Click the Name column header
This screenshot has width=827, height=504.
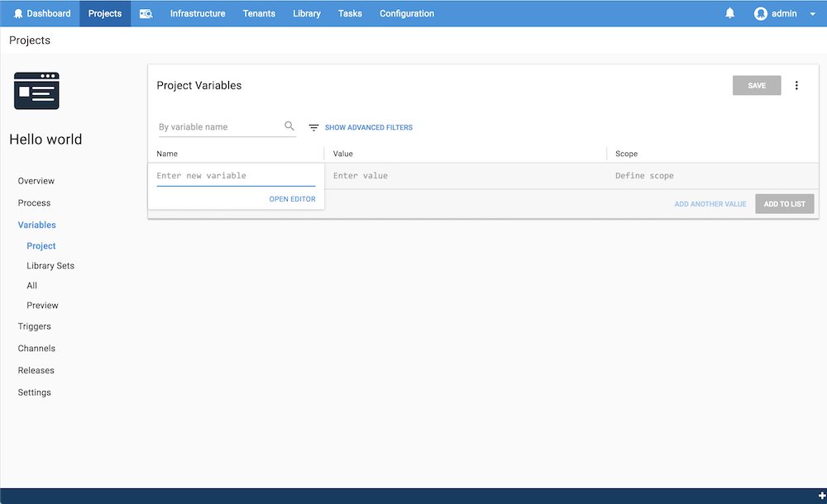click(x=167, y=154)
